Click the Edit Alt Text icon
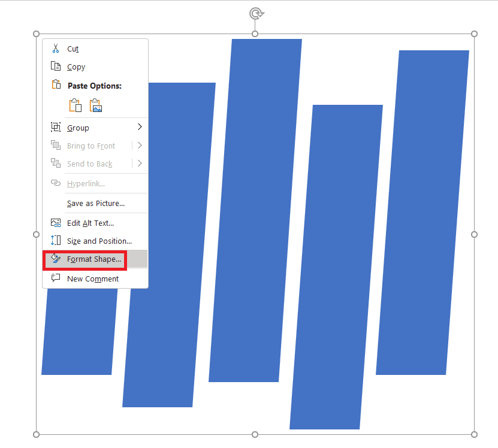This screenshot has width=498, height=448. click(56, 223)
